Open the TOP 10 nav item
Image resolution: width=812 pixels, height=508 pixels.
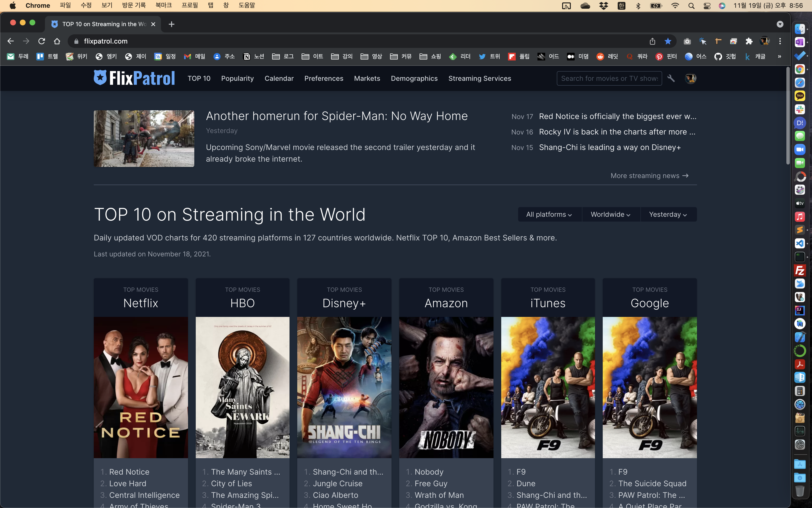click(x=199, y=78)
